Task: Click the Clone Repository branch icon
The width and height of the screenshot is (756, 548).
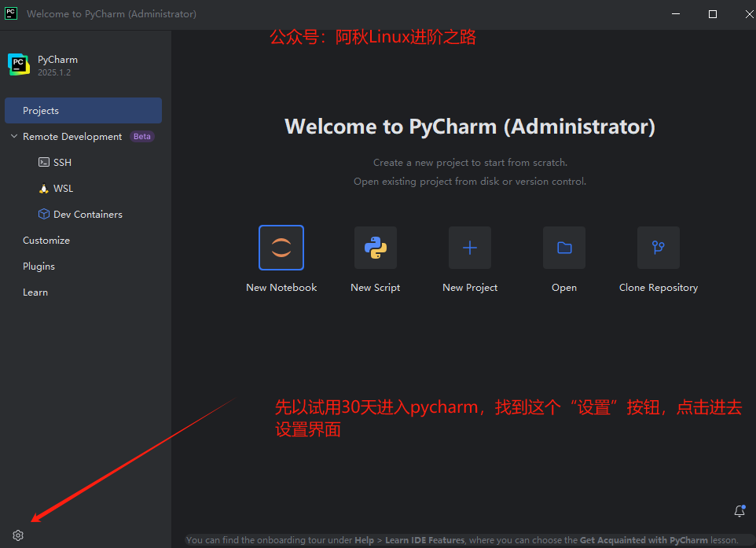Action: tap(659, 248)
